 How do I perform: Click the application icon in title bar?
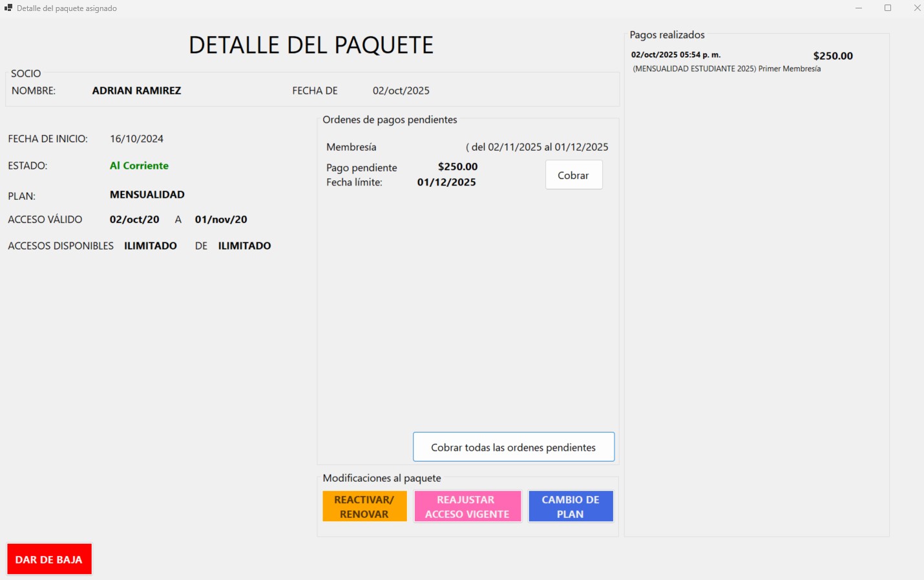click(8, 8)
